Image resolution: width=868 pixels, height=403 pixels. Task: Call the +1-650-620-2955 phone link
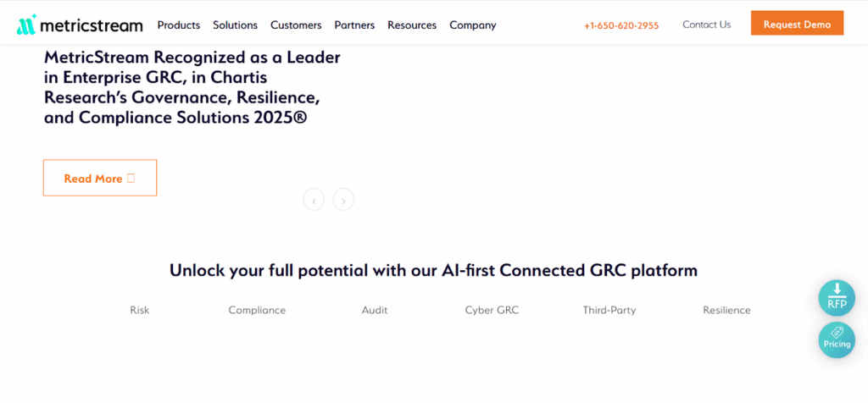621,25
